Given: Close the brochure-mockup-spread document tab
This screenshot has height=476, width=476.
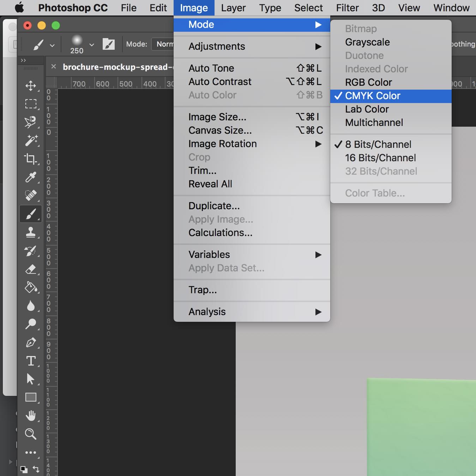Looking at the screenshot, I should click(54, 67).
